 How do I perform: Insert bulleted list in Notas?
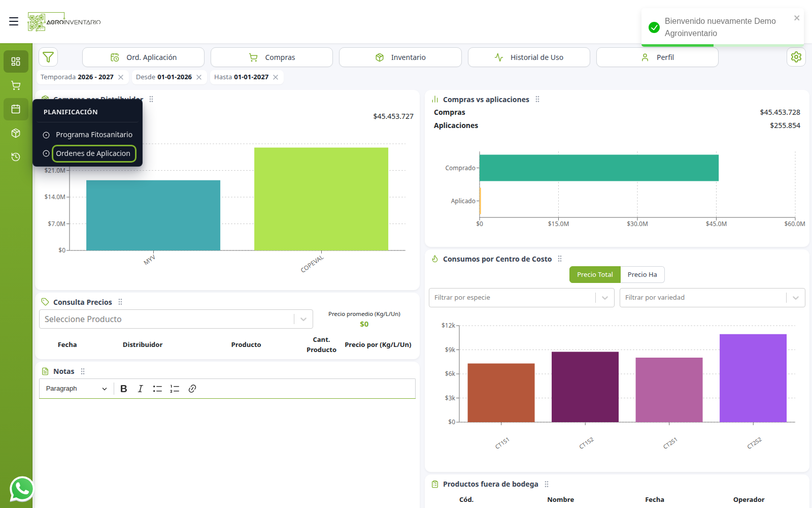pos(157,389)
